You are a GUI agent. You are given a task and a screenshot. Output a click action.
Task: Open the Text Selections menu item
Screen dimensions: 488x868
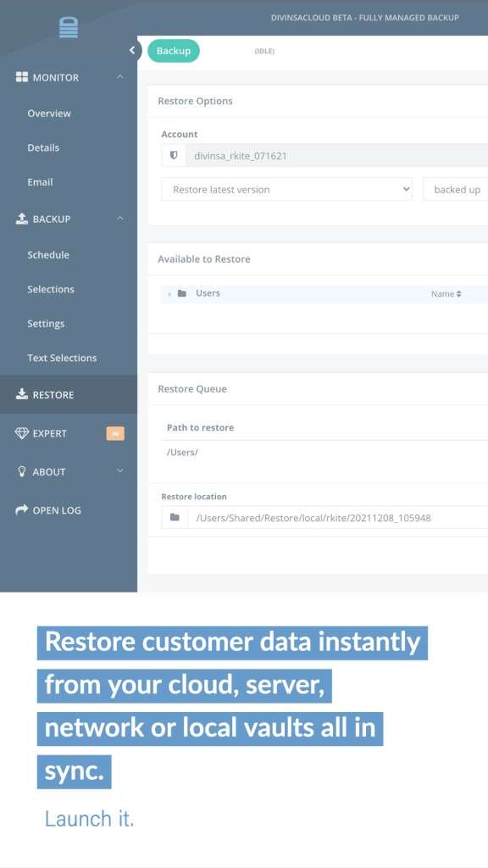point(62,358)
